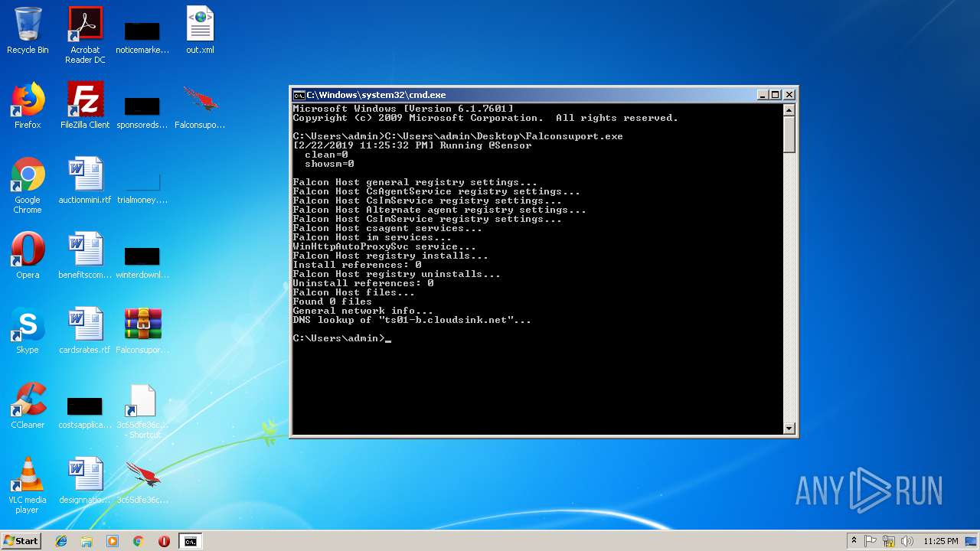Image resolution: width=980 pixels, height=551 pixels.
Task: Click the Start button
Action: pyautogui.click(x=21, y=541)
